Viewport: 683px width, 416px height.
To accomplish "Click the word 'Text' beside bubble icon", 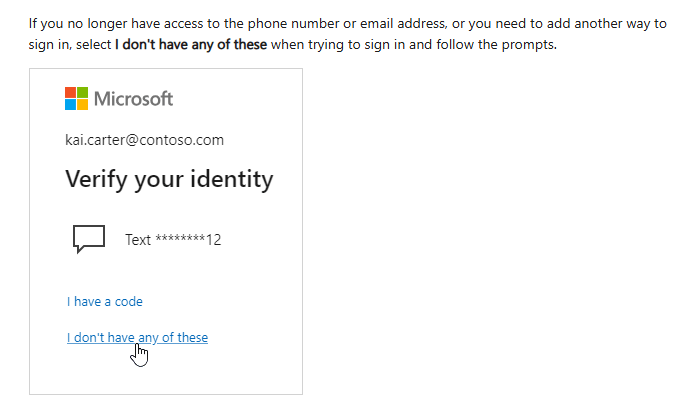I will click(x=138, y=240).
